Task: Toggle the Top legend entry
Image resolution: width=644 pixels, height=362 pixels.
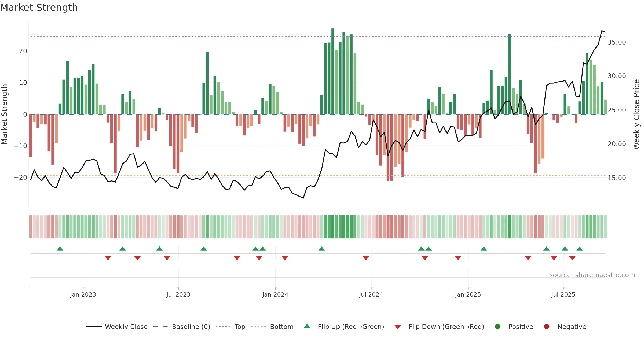Action: click(x=230, y=327)
